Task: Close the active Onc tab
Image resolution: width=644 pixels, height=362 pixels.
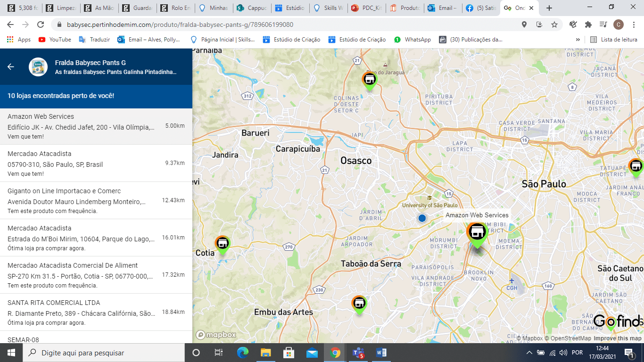Action: tap(531, 8)
